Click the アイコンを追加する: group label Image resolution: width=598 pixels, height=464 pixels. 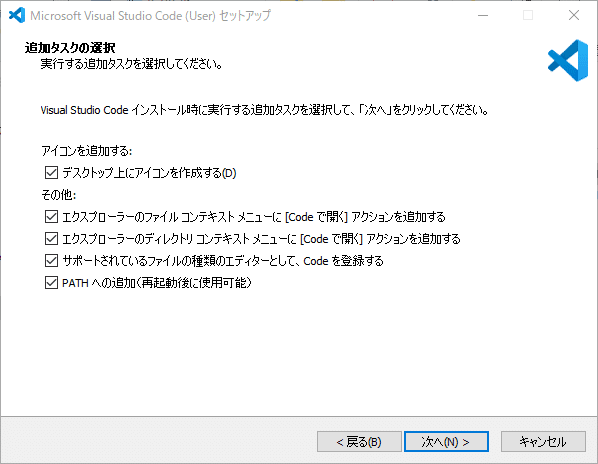[87, 151]
